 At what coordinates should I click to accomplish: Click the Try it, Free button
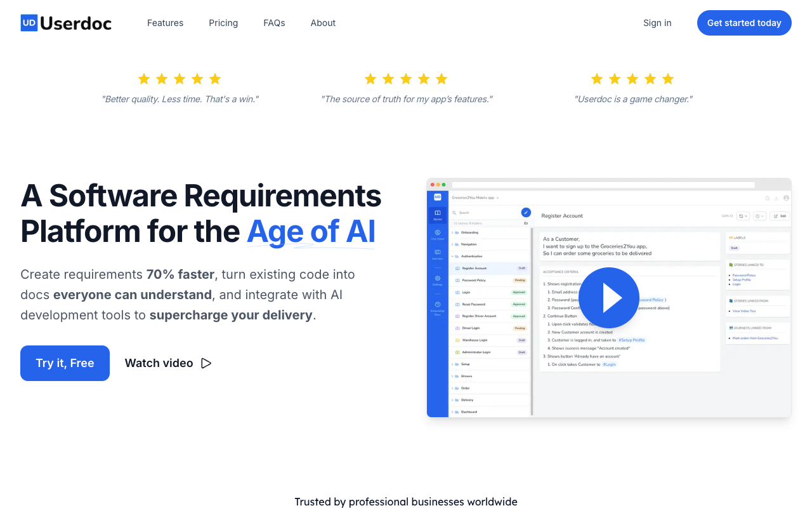tap(65, 363)
